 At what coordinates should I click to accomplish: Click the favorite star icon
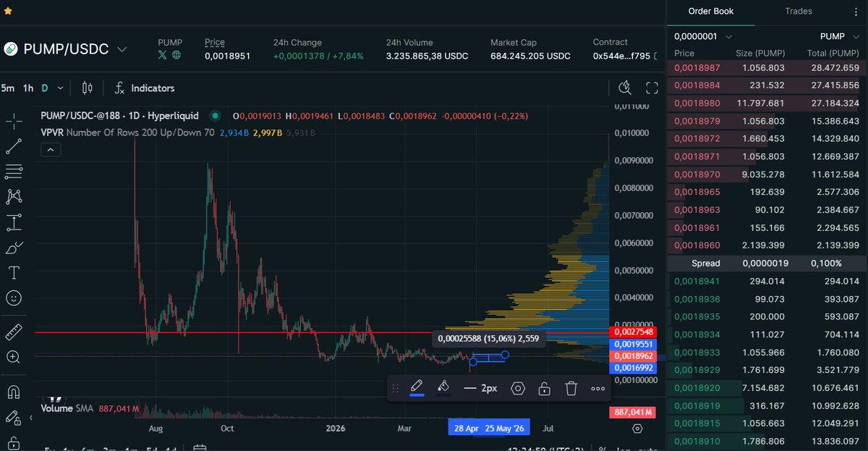[8, 11]
